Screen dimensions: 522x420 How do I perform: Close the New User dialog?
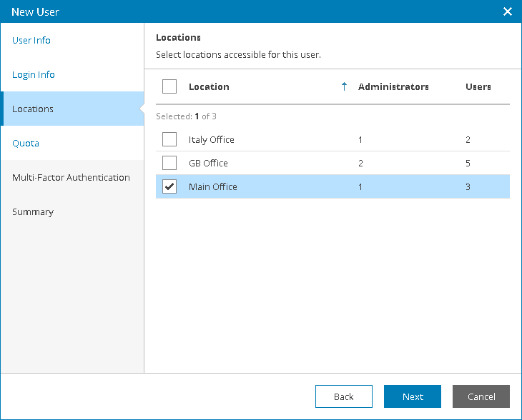pyautogui.click(x=508, y=11)
